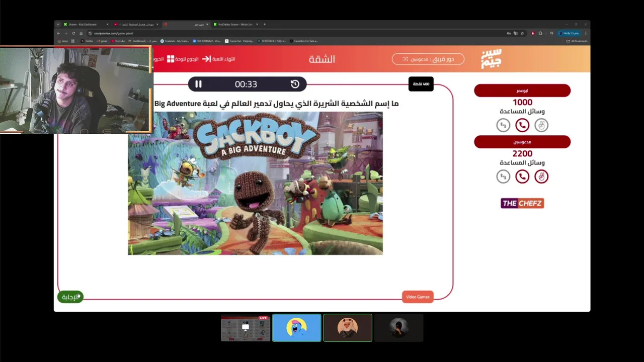This screenshot has height=362, width=644.
Task: Open All Bookmarks folder
Action: click(x=577, y=41)
